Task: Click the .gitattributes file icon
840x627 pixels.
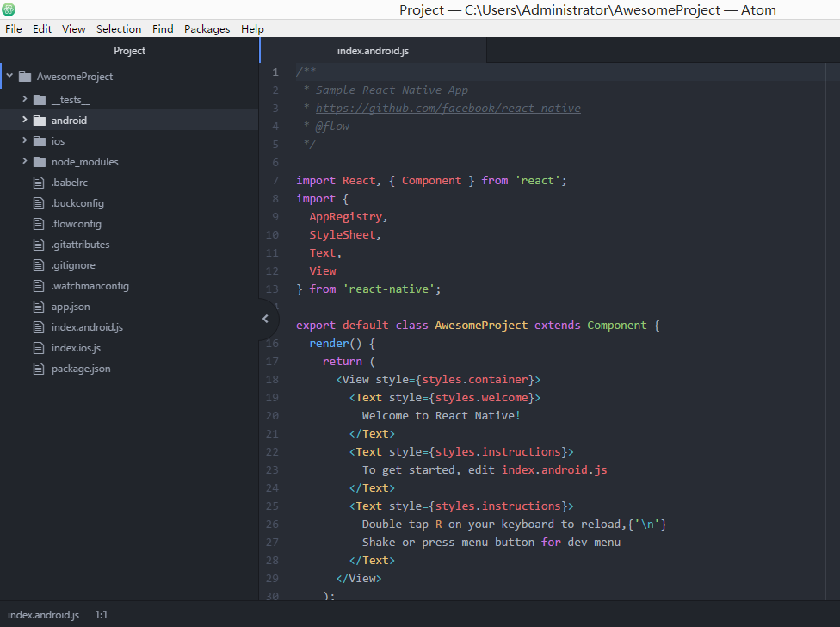Action: coord(39,245)
